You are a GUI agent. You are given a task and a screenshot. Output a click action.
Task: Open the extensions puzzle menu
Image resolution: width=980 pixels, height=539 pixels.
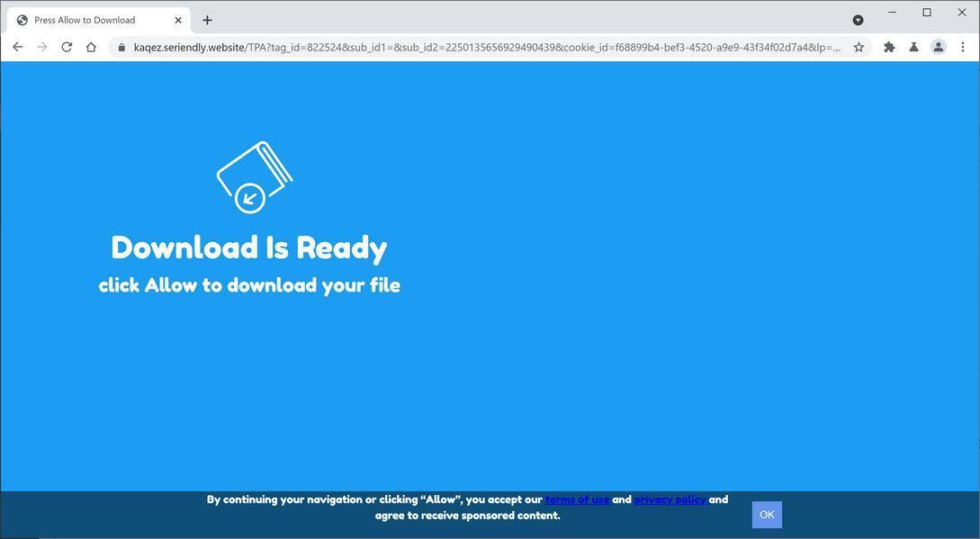click(x=889, y=47)
